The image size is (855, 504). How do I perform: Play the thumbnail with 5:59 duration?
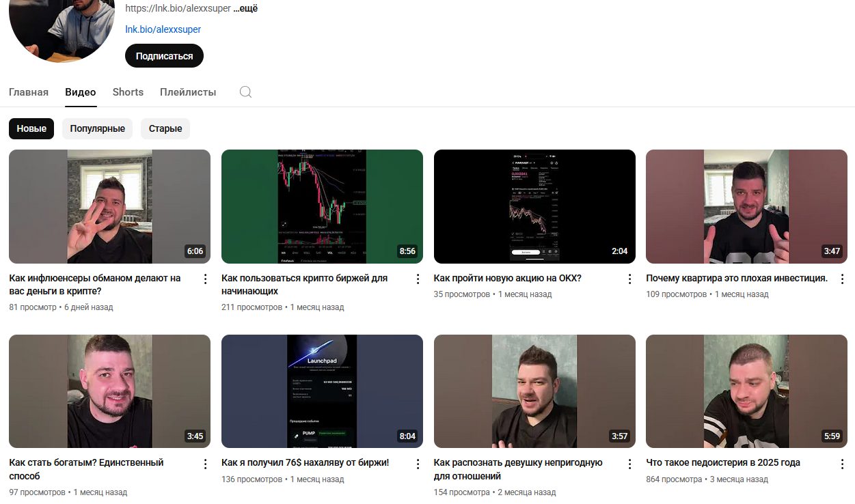[x=746, y=391]
